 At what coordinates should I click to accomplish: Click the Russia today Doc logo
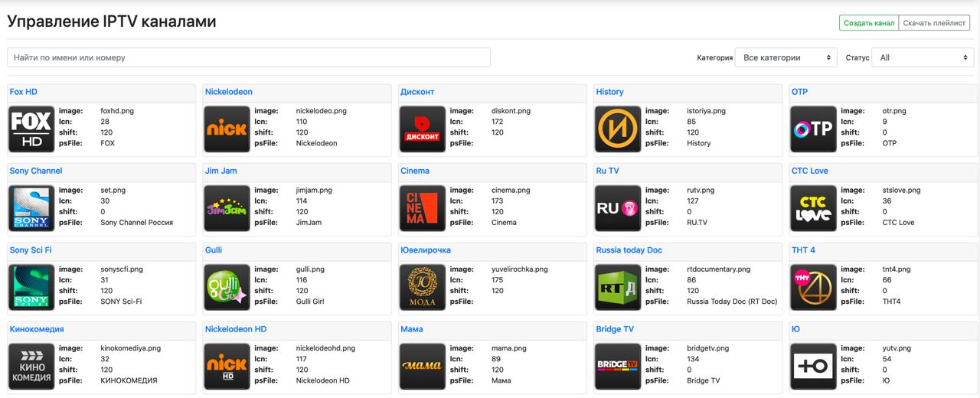[x=618, y=288]
